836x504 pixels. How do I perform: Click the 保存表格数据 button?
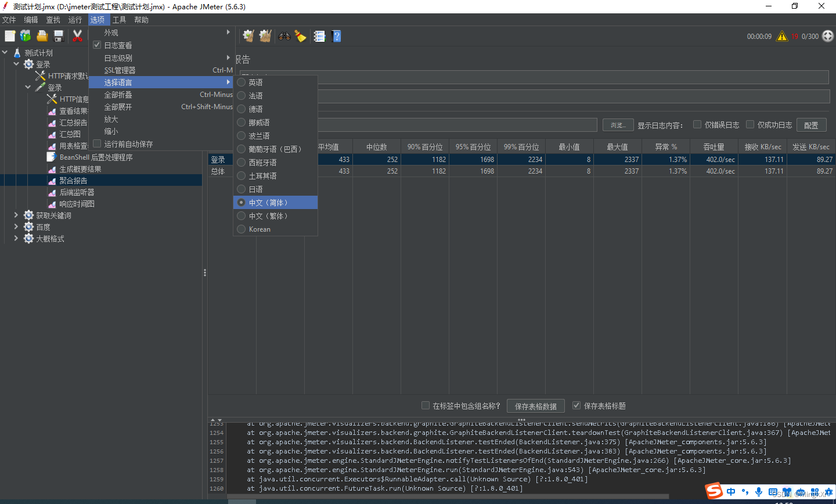[x=536, y=406]
